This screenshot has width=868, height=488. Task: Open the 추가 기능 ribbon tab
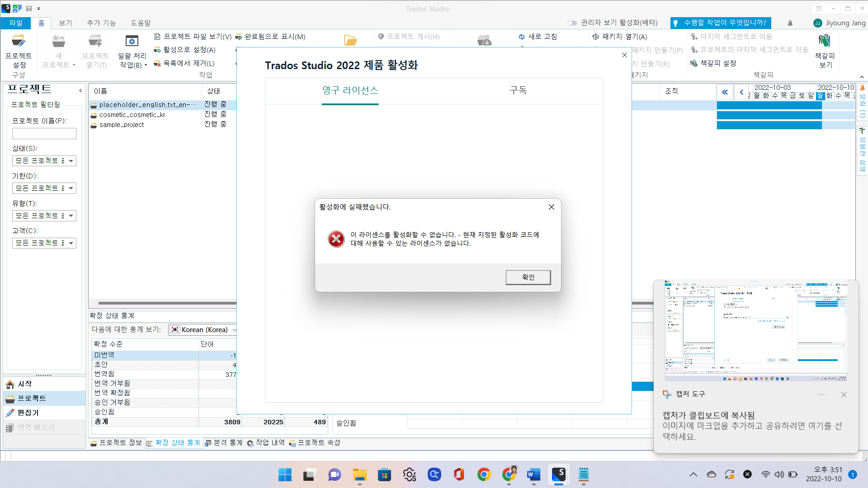click(101, 23)
